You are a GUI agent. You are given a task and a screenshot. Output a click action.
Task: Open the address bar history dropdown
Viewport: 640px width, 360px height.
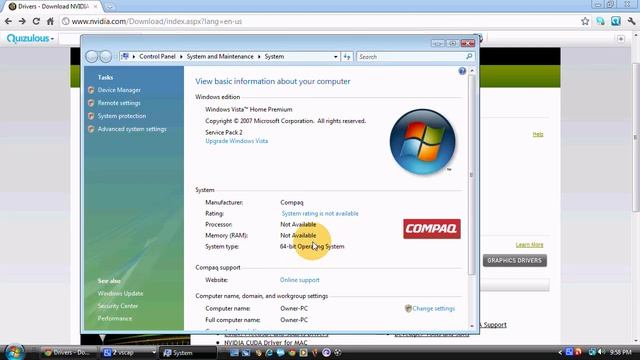click(x=336, y=57)
